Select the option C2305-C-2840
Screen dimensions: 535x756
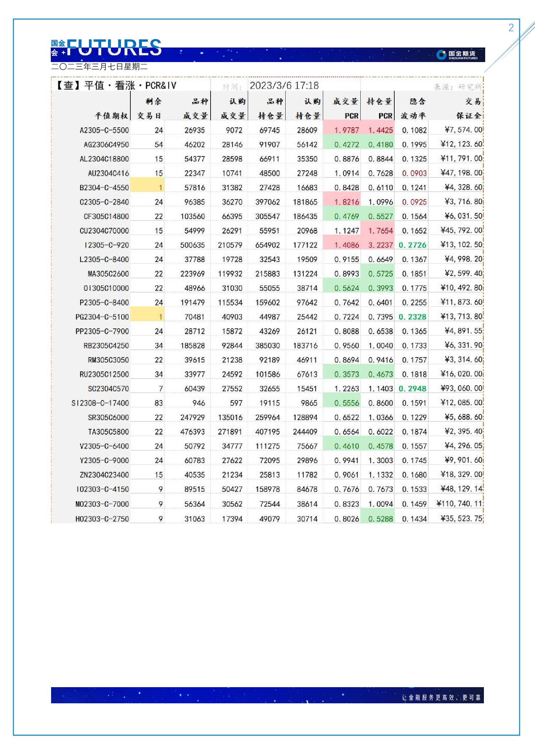tap(104, 202)
